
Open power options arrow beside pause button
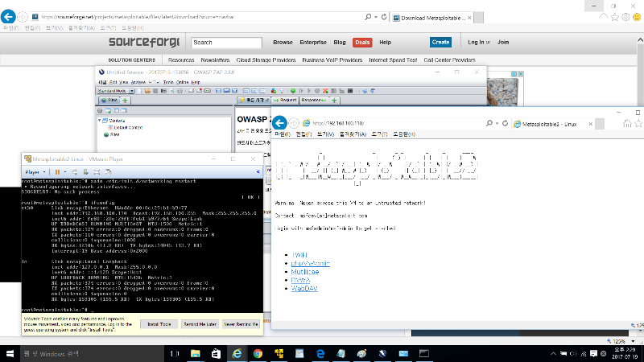tap(65, 172)
